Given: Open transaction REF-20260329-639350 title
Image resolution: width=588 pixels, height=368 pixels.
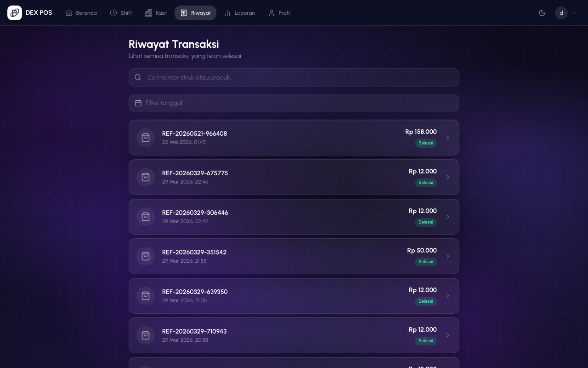Looking at the screenshot, I should 195,292.
